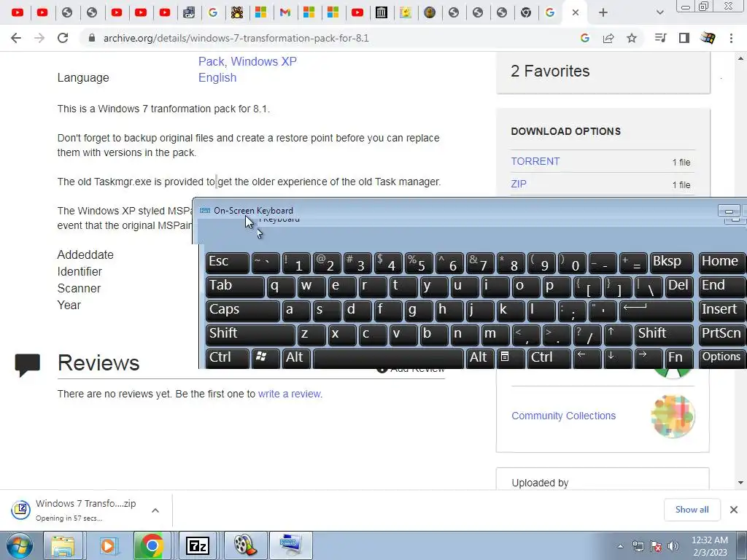Viewport: 747px width, 560px height.
Task: Switch to the Gmail tab
Action: [285, 13]
